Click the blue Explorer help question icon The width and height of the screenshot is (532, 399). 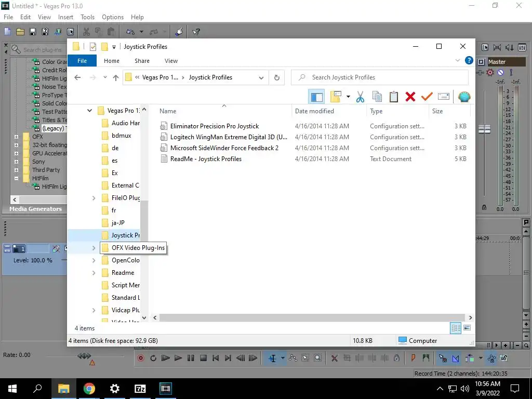point(469,60)
